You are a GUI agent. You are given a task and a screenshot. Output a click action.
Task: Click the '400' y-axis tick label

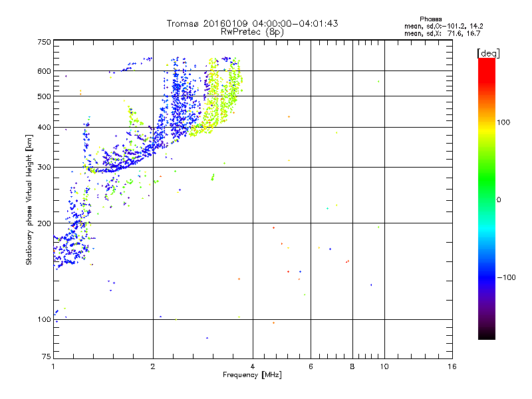click(44, 128)
